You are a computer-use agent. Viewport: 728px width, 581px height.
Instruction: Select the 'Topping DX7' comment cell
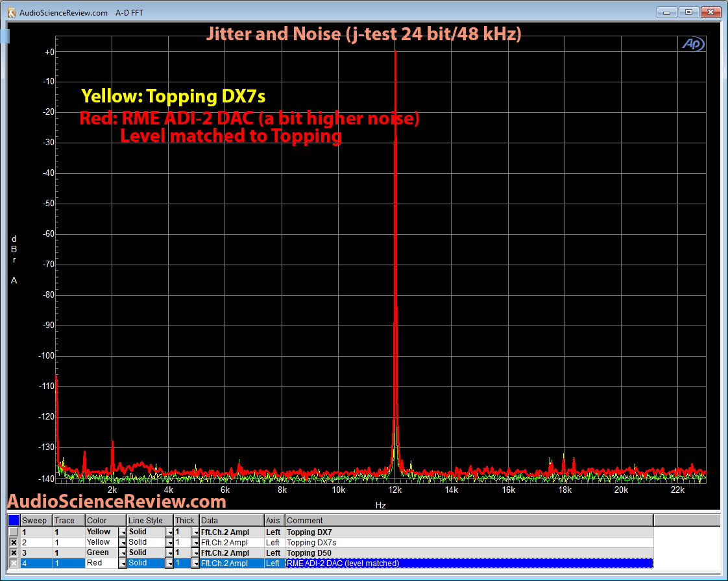pos(469,532)
